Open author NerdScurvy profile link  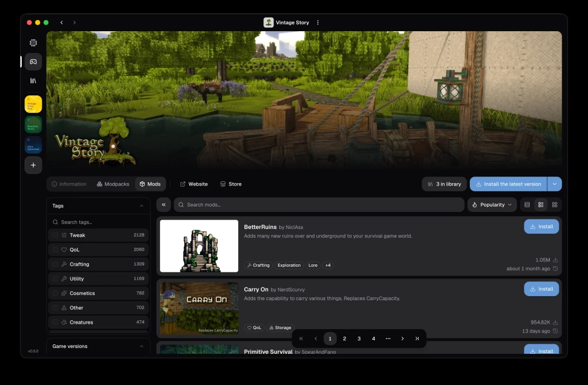coord(291,290)
